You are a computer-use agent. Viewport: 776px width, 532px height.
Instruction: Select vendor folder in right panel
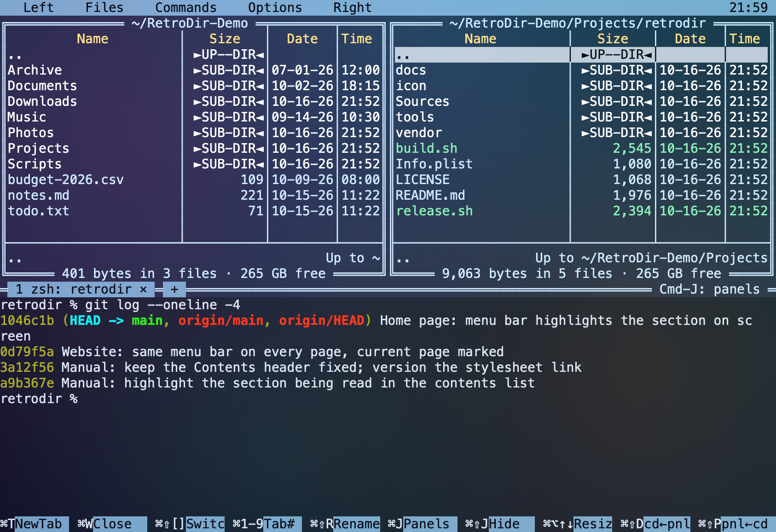click(582, 133)
